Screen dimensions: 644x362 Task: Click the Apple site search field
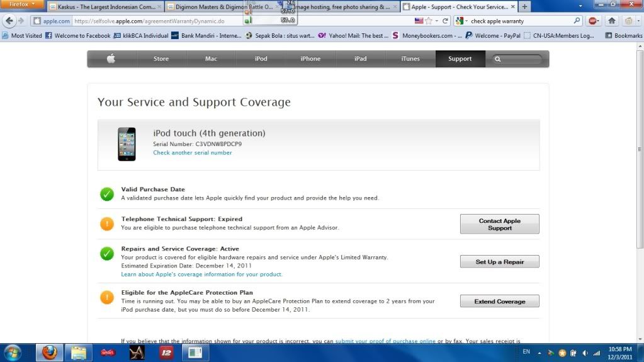click(x=517, y=59)
